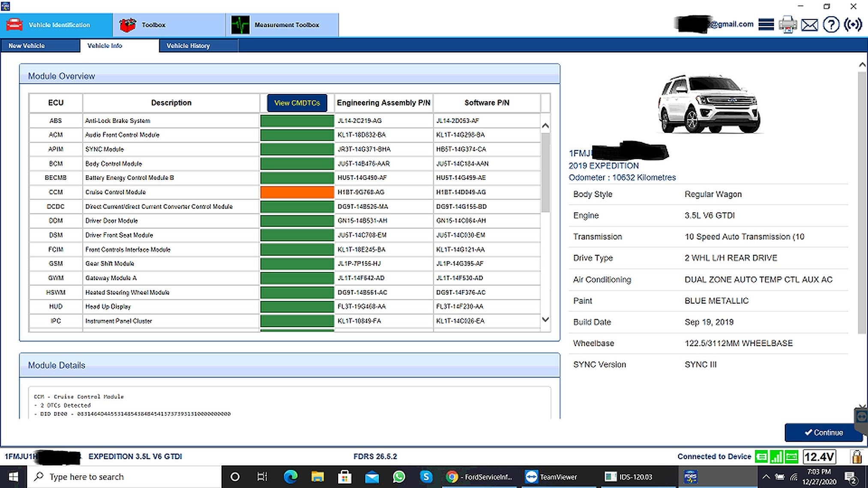
Task: Click the 2019 EXPEDITION label
Action: pyautogui.click(x=604, y=166)
